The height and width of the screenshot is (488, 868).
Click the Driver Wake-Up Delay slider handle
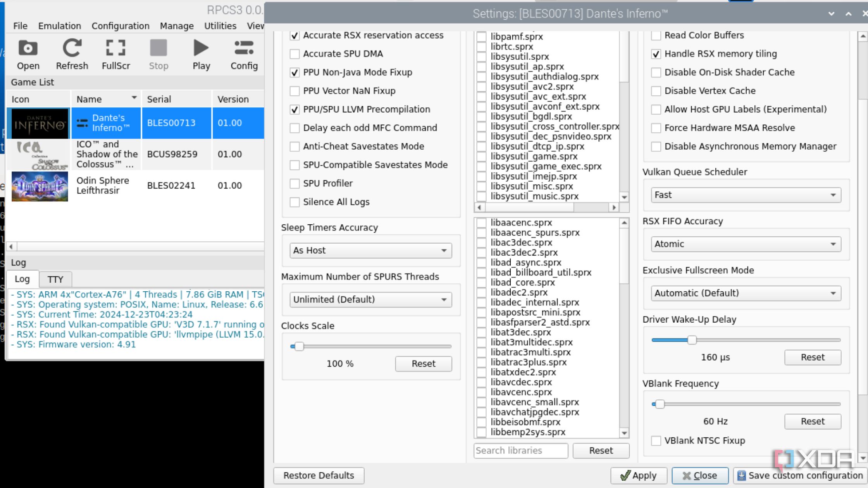tap(692, 340)
